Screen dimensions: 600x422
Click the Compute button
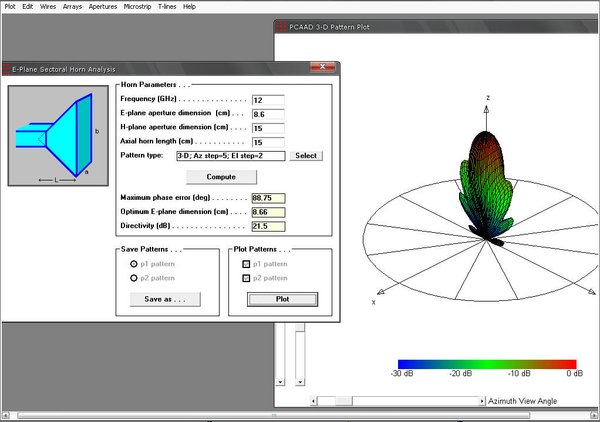tap(221, 177)
